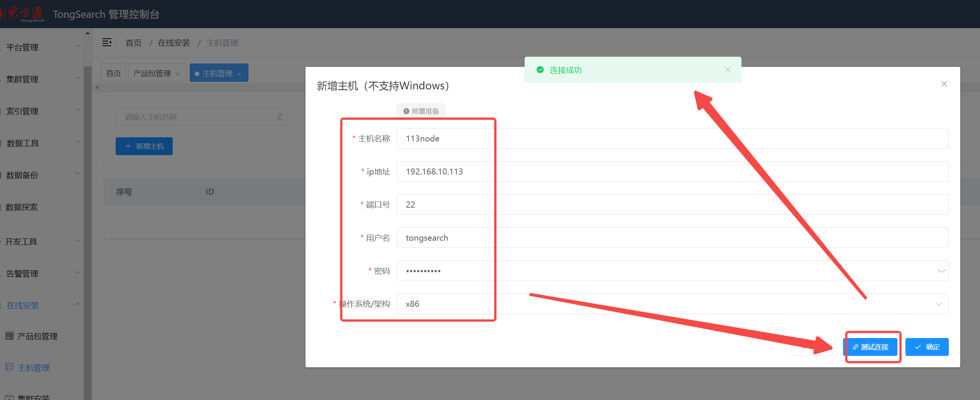Click the 主机管理 sidebar icon
Screen dimensions: 980x400
pyautogui.click(x=10, y=367)
